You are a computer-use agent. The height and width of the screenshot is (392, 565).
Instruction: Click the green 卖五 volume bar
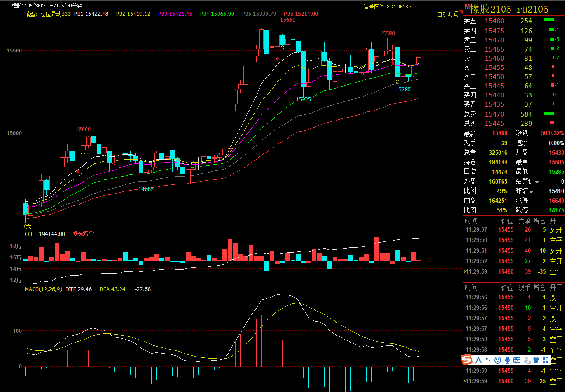coord(548,21)
